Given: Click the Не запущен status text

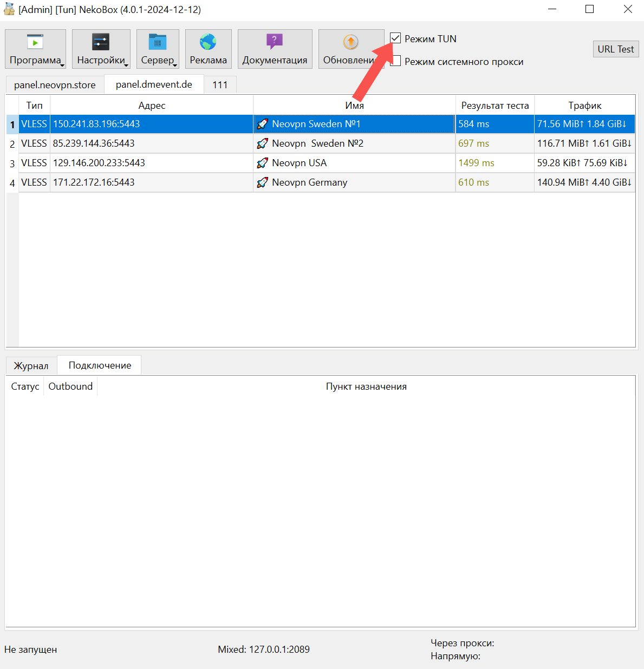Looking at the screenshot, I should pos(31,650).
